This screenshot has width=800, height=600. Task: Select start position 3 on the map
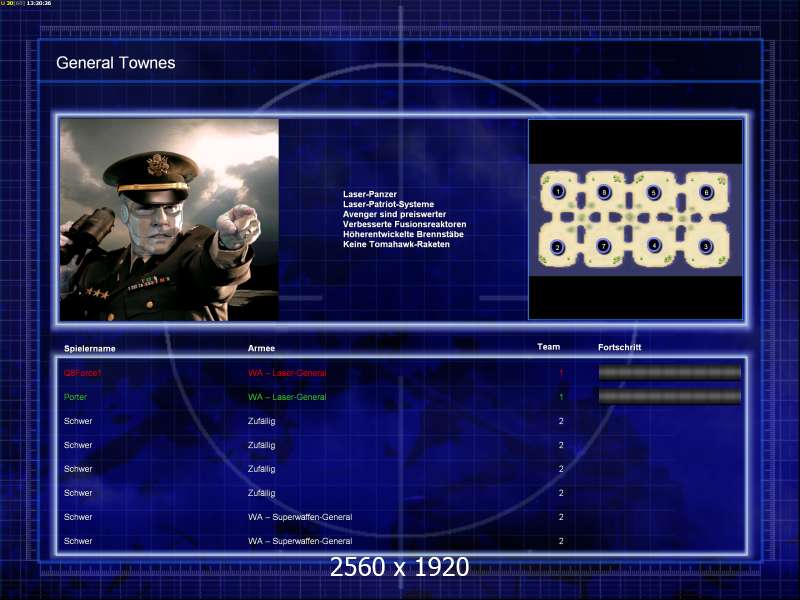[x=706, y=246]
